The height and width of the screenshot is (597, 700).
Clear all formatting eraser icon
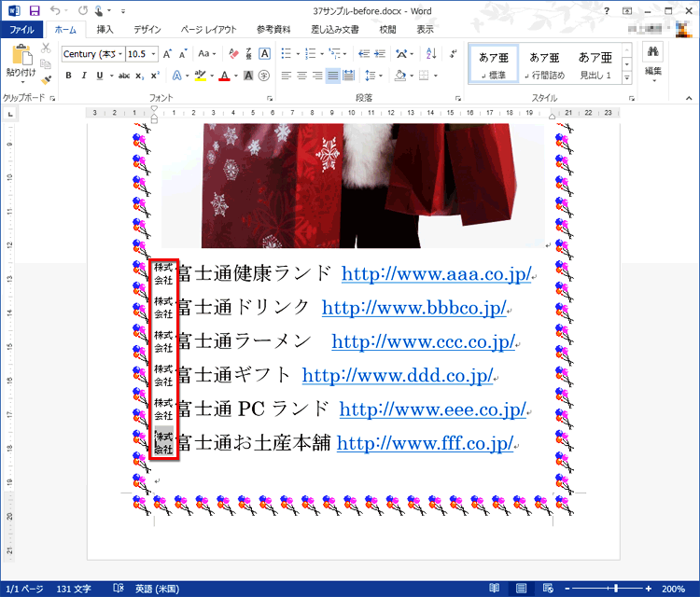click(x=233, y=54)
